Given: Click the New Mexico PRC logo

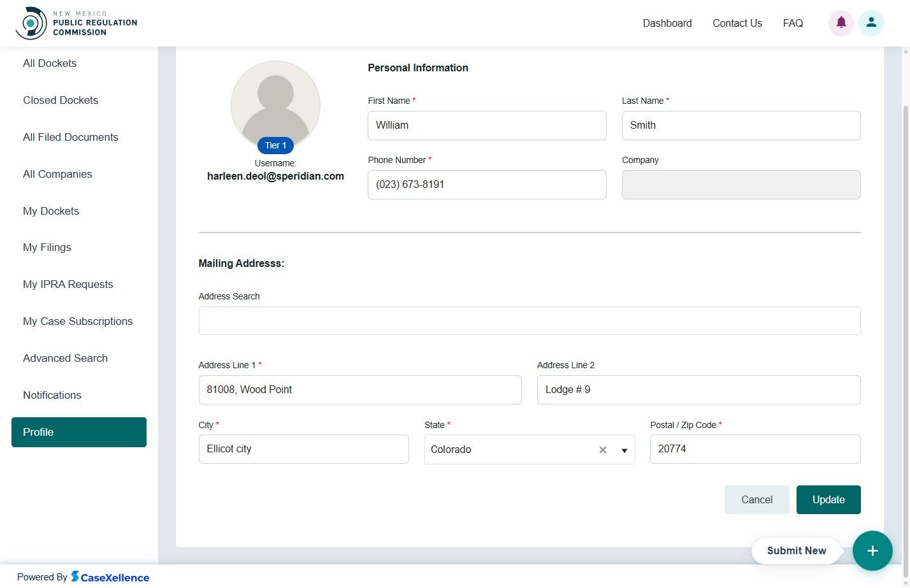Looking at the screenshot, I should pyautogui.click(x=76, y=23).
